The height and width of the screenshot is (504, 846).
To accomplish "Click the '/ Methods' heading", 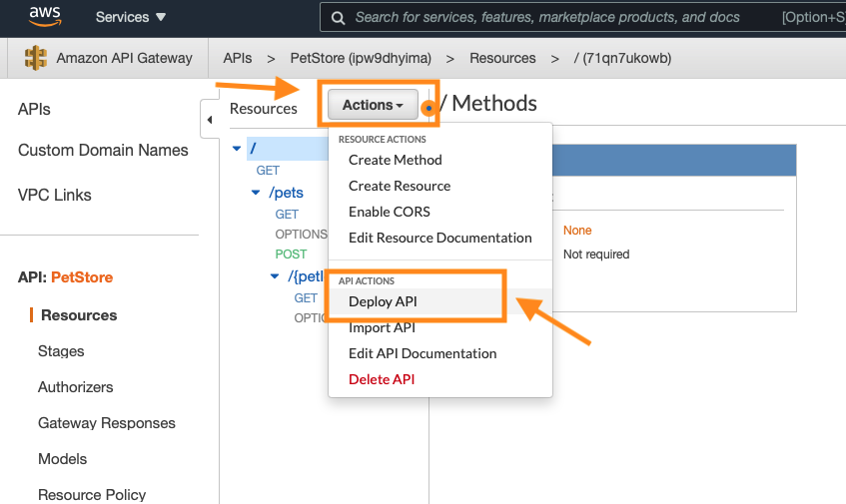I will click(x=488, y=103).
